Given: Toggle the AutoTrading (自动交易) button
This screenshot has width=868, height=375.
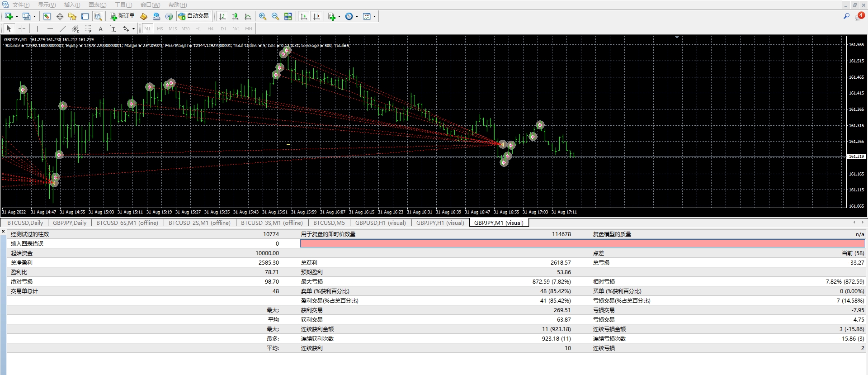Looking at the screenshot, I should click(x=193, y=16).
